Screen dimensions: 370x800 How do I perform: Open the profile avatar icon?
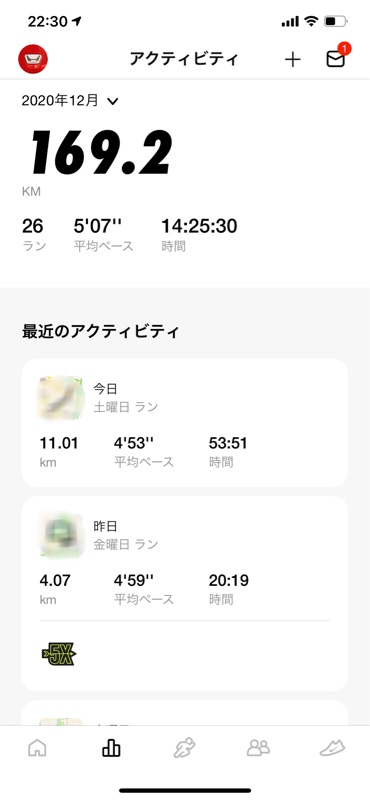(33, 59)
